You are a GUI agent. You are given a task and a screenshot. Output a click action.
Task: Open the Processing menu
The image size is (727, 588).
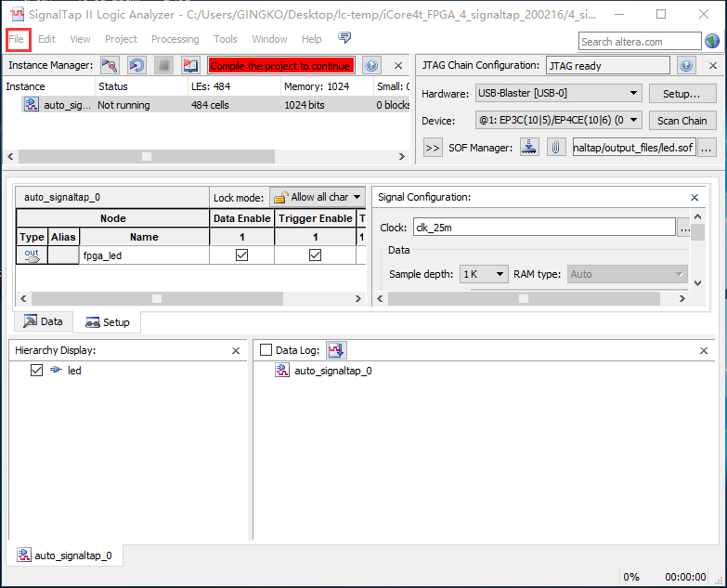175,39
